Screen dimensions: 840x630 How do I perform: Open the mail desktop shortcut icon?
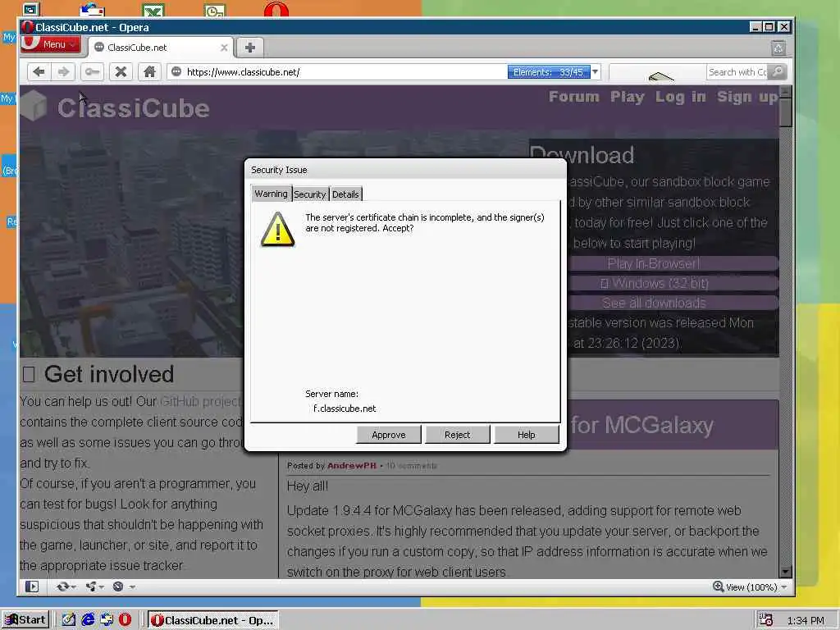pyautogui.click(x=92, y=9)
